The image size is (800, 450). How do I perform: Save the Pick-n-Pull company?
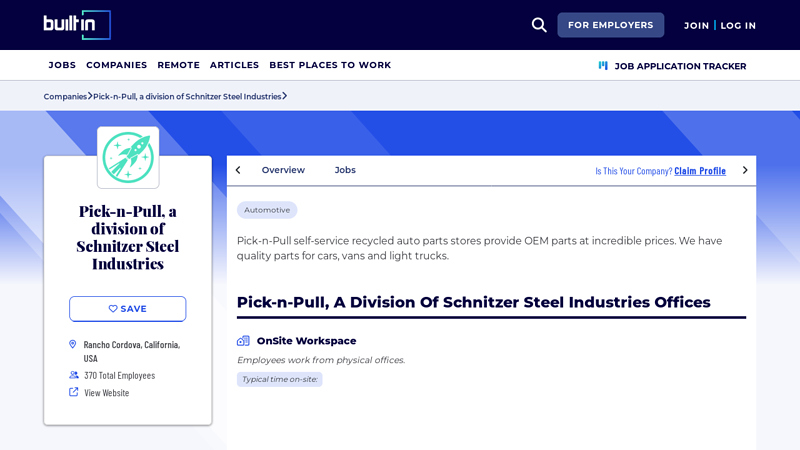[x=127, y=309]
